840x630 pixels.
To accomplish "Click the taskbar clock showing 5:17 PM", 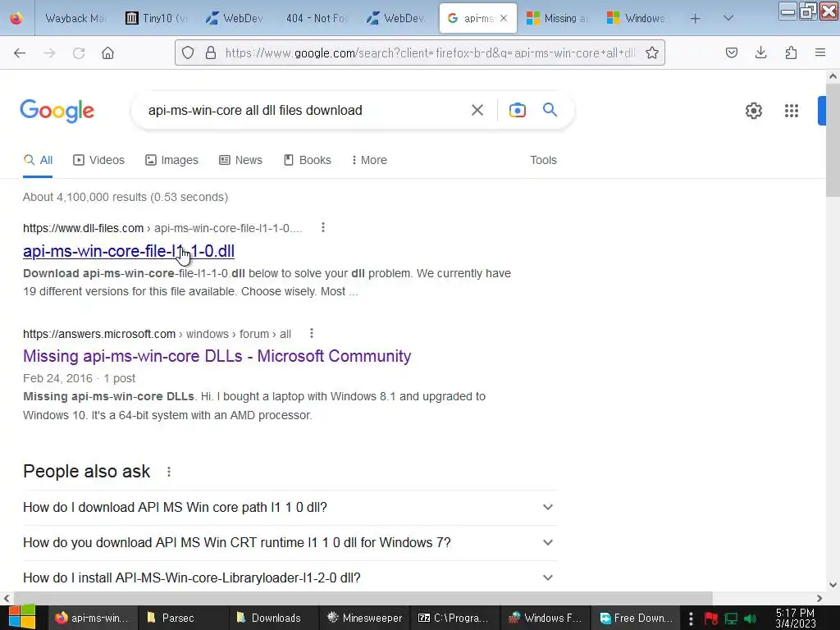I will click(x=795, y=619).
